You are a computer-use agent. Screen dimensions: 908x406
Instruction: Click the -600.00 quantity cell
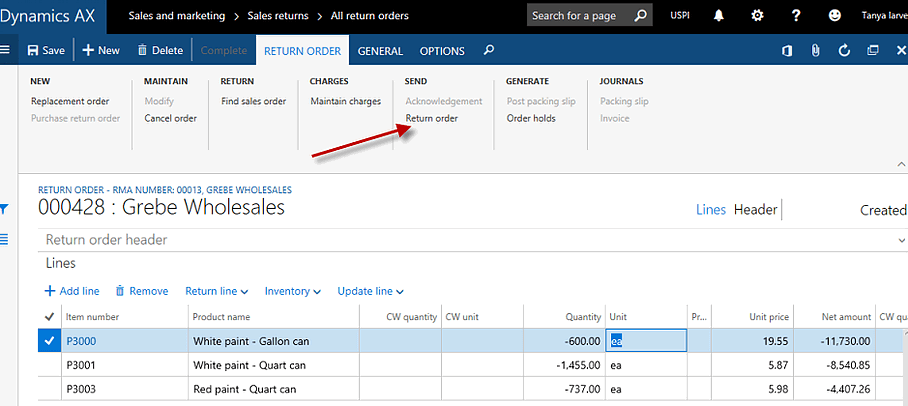(x=565, y=341)
